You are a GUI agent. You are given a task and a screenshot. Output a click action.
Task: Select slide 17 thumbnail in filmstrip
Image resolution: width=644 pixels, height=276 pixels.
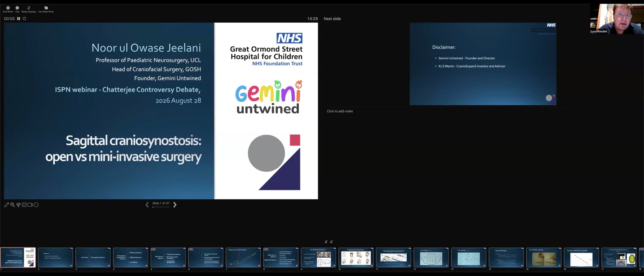[x=619, y=258]
